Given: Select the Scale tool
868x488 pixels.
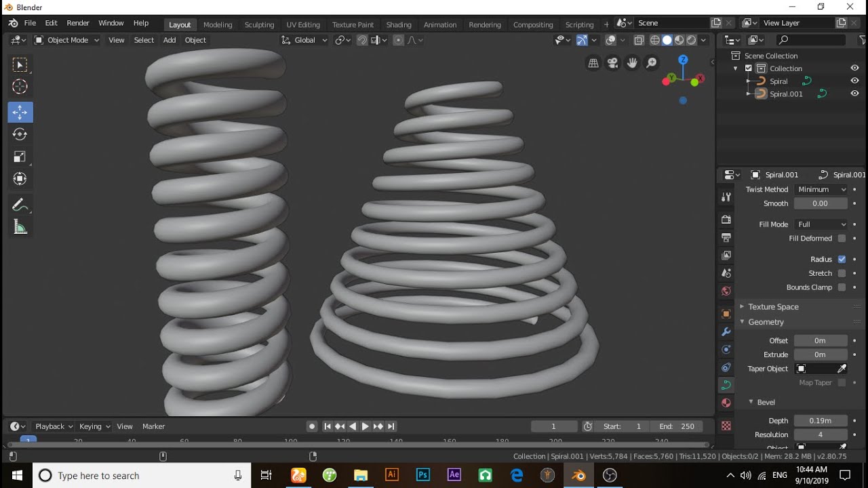Looking at the screenshot, I should pos(20,157).
